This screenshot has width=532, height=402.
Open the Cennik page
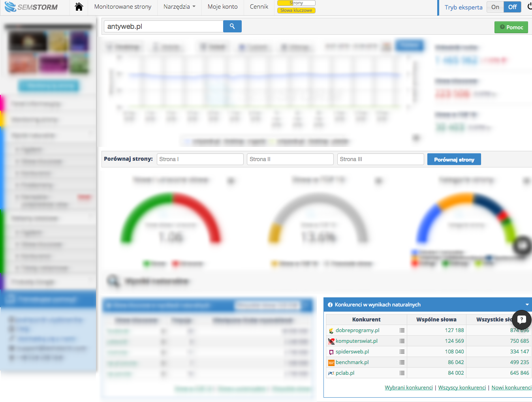[259, 7]
